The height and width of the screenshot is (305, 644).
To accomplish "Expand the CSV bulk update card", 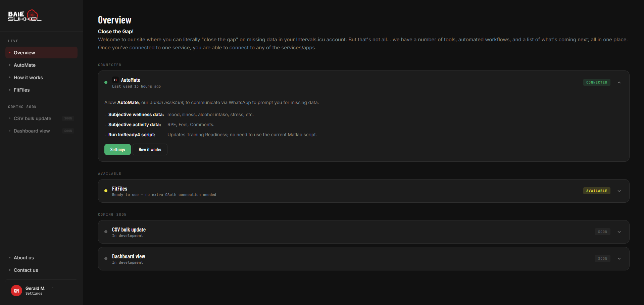I will (619, 232).
